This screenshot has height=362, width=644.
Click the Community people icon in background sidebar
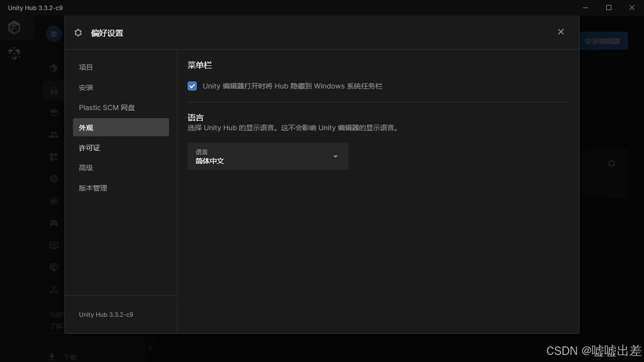pos(54,135)
